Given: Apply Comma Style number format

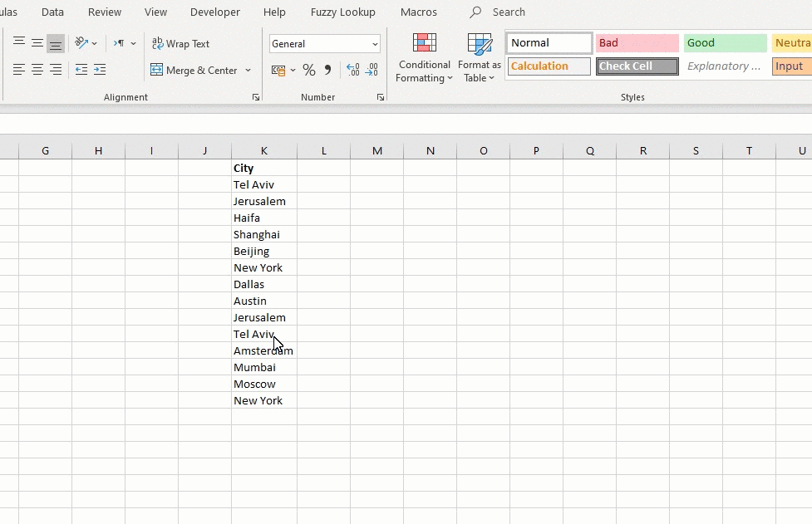Looking at the screenshot, I should pyautogui.click(x=327, y=71).
